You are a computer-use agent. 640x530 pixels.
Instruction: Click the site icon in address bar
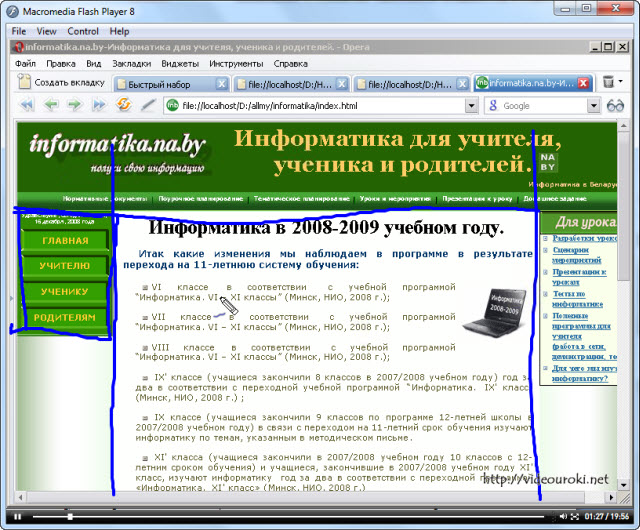pyautogui.click(x=173, y=105)
